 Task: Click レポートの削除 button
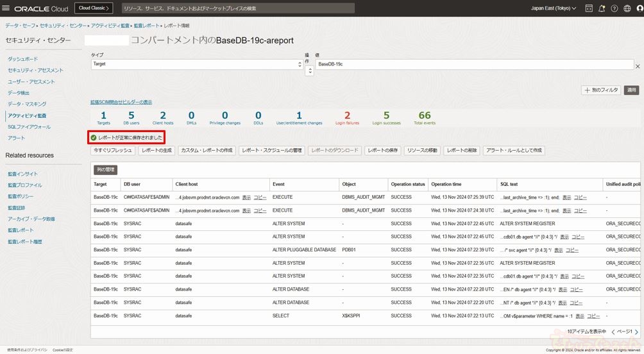click(x=462, y=150)
